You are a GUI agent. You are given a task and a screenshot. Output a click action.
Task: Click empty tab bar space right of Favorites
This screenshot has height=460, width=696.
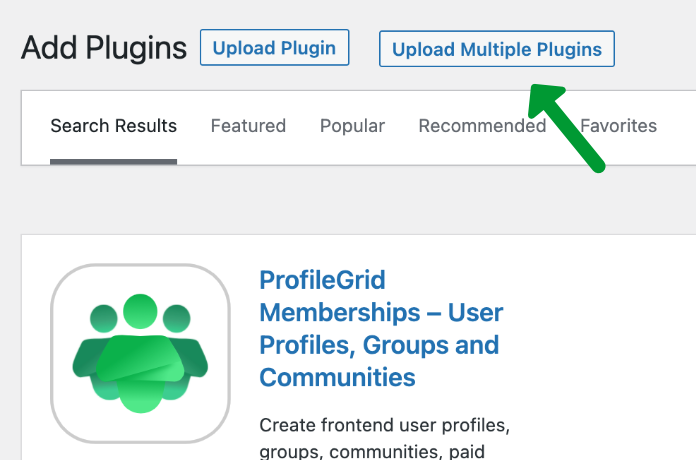676,126
